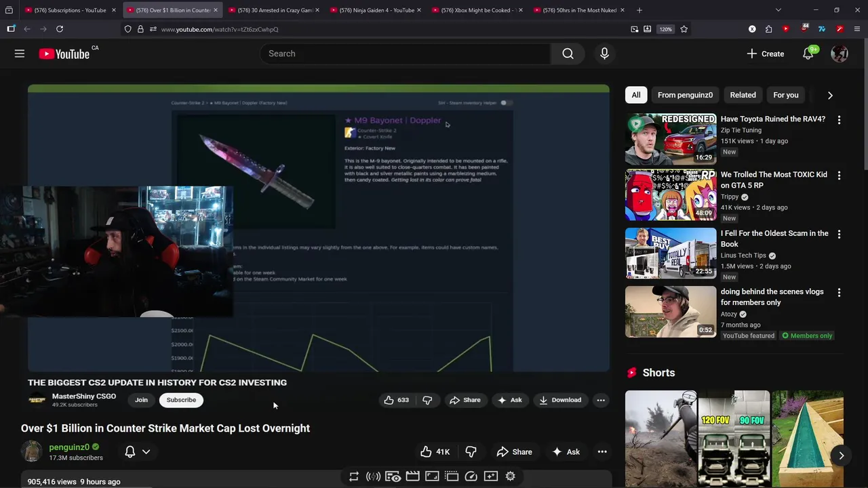Open the YouTube guide hamburger menu
This screenshot has width=868, height=488.
[20, 54]
